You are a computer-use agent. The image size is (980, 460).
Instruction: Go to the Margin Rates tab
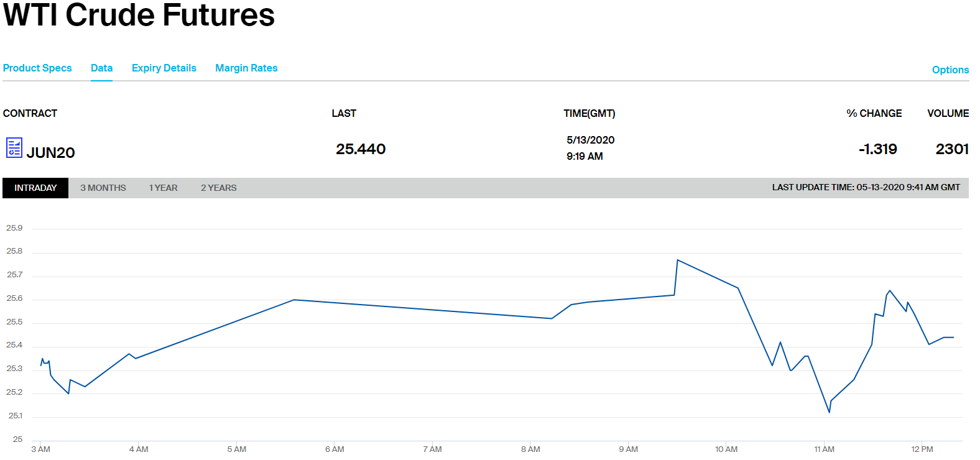click(246, 68)
